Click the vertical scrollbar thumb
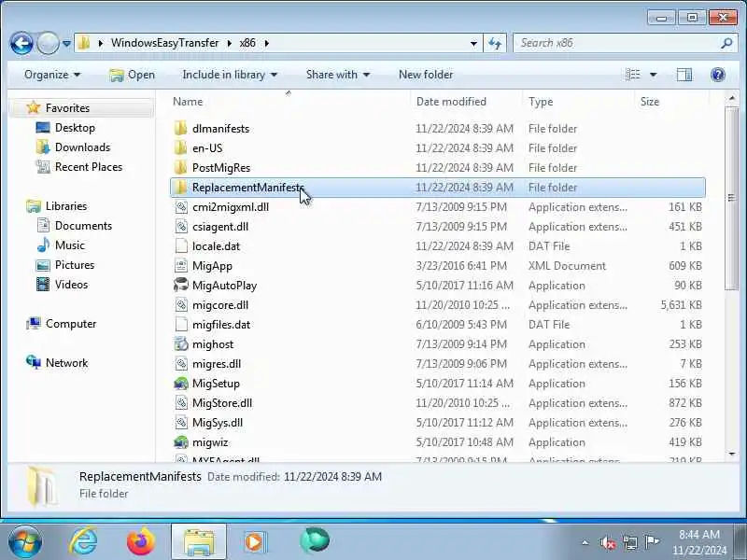Screen dimensions: 747x560 pos(731,198)
